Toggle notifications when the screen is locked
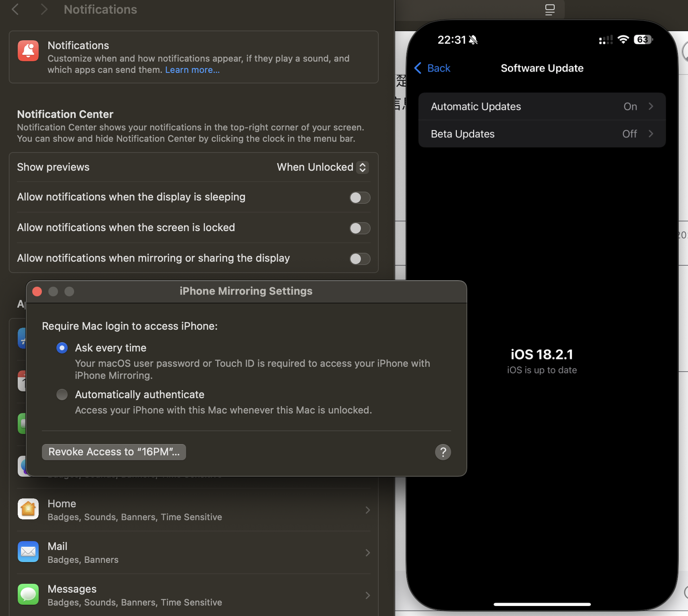The width and height of the screenshot is (688, 616). tap(360, 228)
